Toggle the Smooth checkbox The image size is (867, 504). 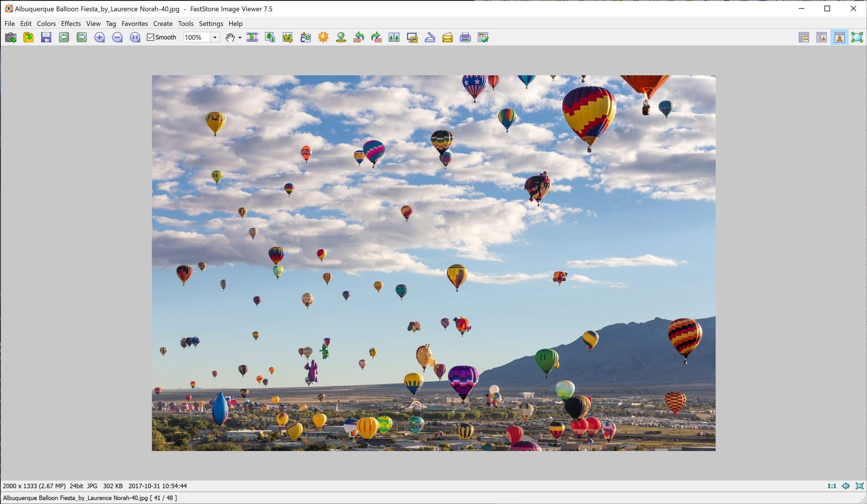click(151, 38)
